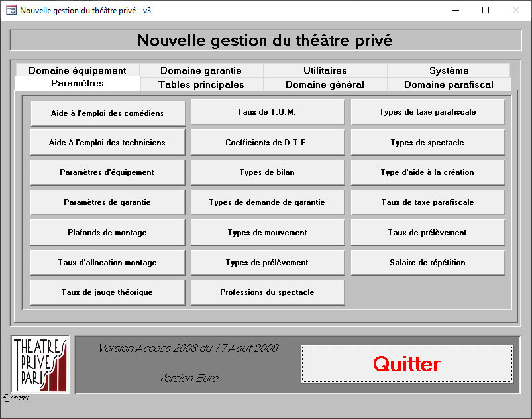Open Types de bilan
Screen dimensions: 532x419
point(268,172)
